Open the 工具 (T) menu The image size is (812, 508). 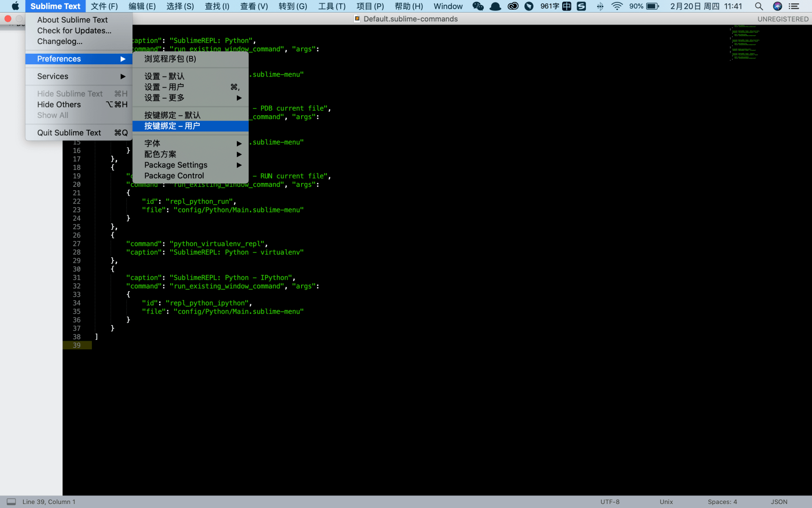click(x=332, y=6)
